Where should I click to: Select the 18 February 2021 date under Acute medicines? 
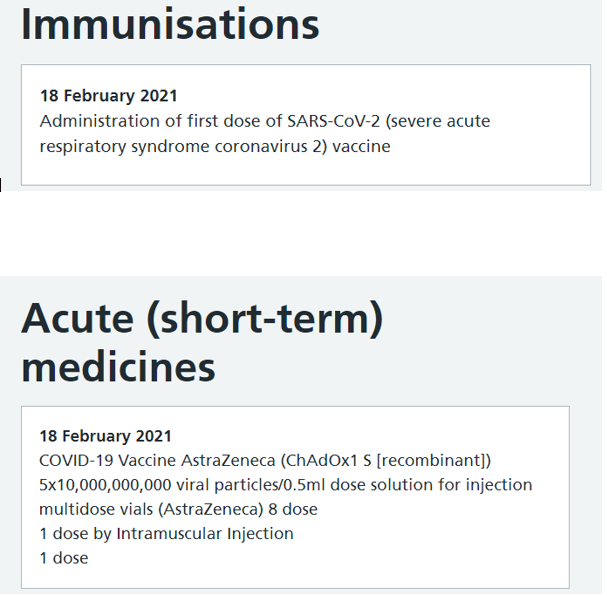click(x=105, y=436)
